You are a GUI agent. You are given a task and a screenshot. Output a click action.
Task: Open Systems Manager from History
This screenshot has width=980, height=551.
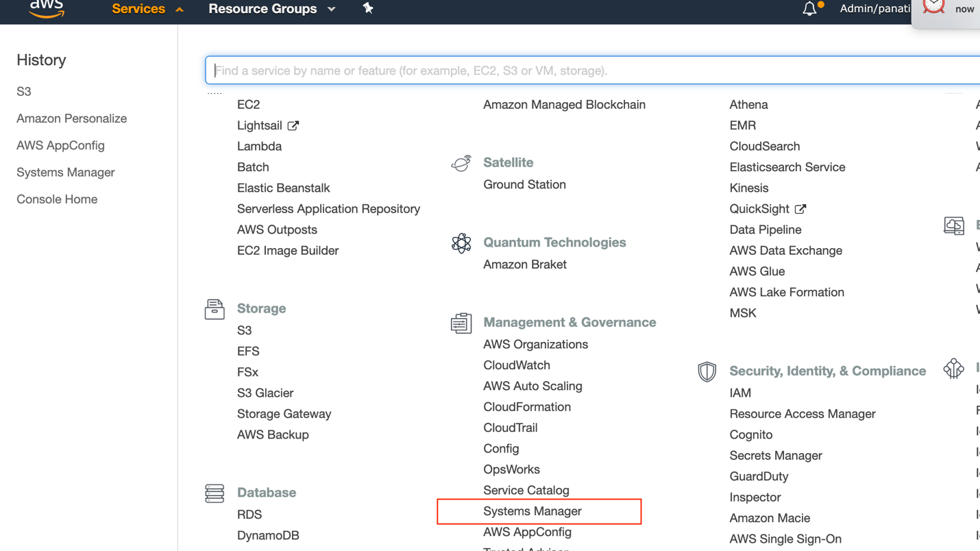[x=66, y=172]
